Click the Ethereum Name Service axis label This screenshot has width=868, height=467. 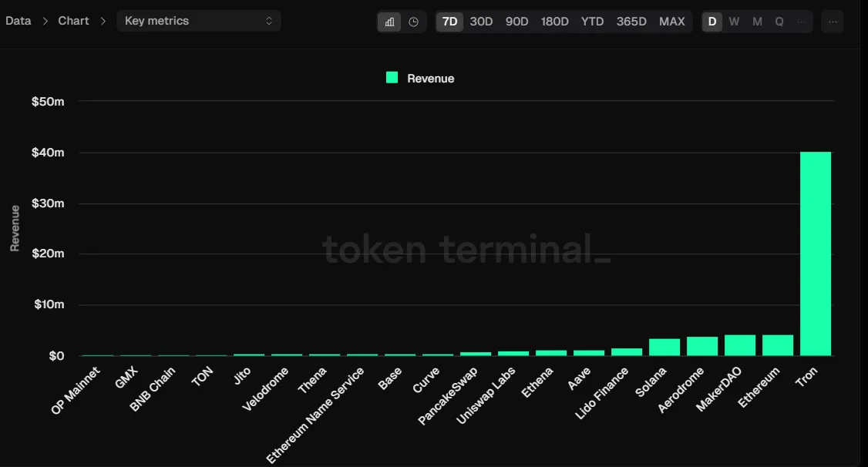tap(315, 415)
